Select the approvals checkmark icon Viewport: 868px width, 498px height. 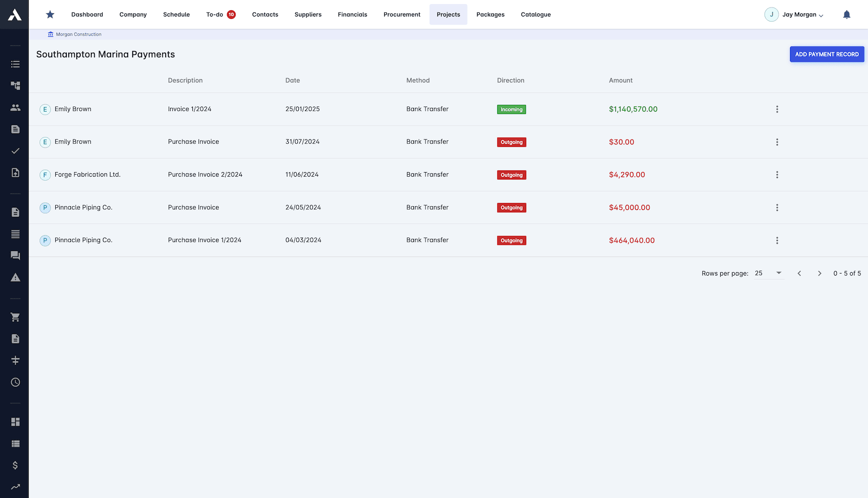coord(15,150)
